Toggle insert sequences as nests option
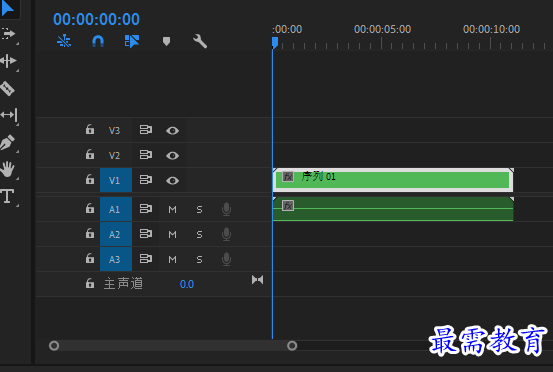The height and width of the screenshot is (372, 553). click(64, 41)
